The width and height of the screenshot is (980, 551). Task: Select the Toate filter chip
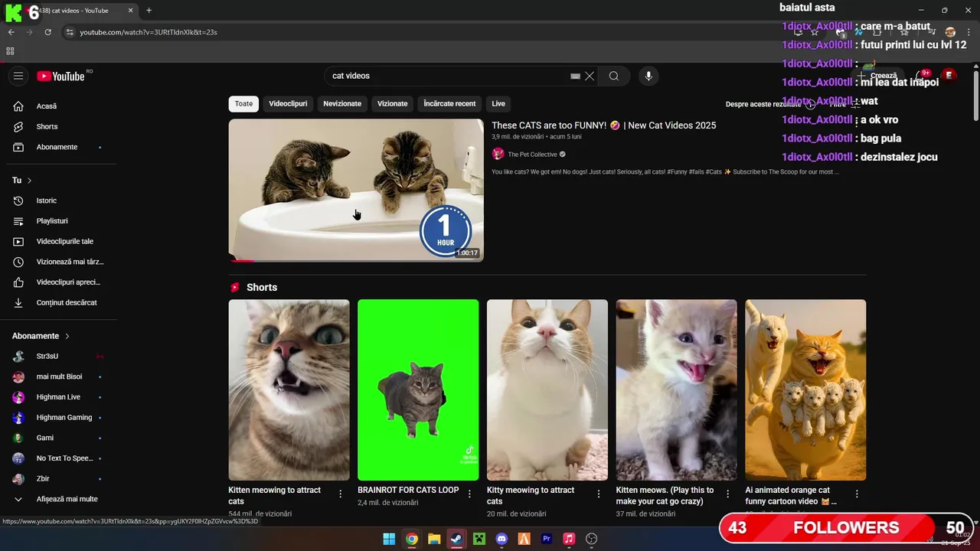click(x=243, y=103)
